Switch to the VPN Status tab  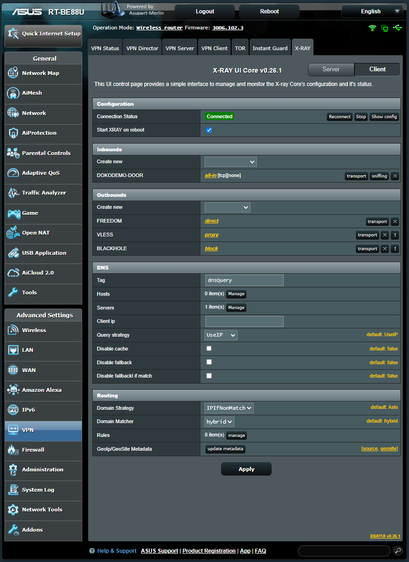(x=105, y=48)
